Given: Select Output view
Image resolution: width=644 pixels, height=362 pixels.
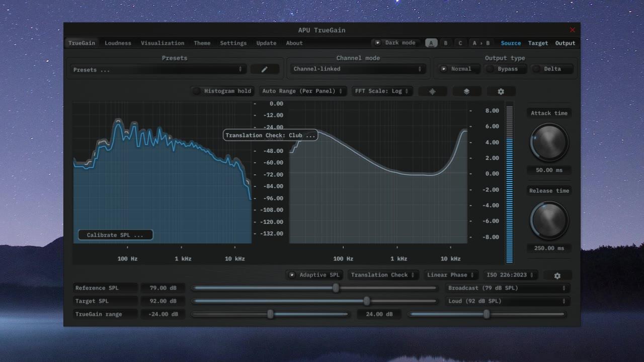Looking at the screenshot, I should pos(565,43).
